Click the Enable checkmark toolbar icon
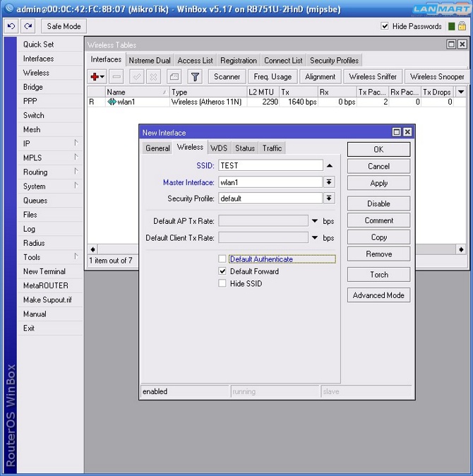 point(137,77)
